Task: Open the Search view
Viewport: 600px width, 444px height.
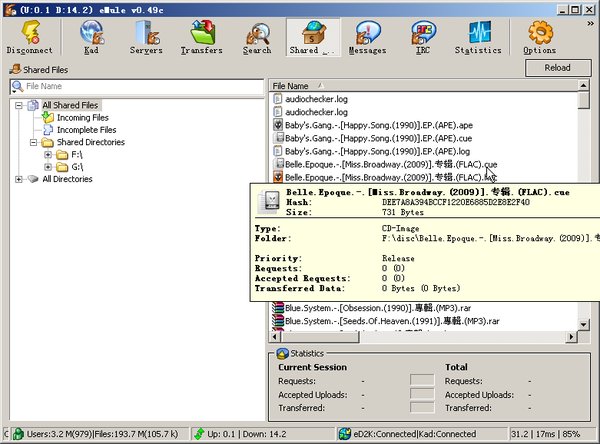Action: (x=257, y=37)
